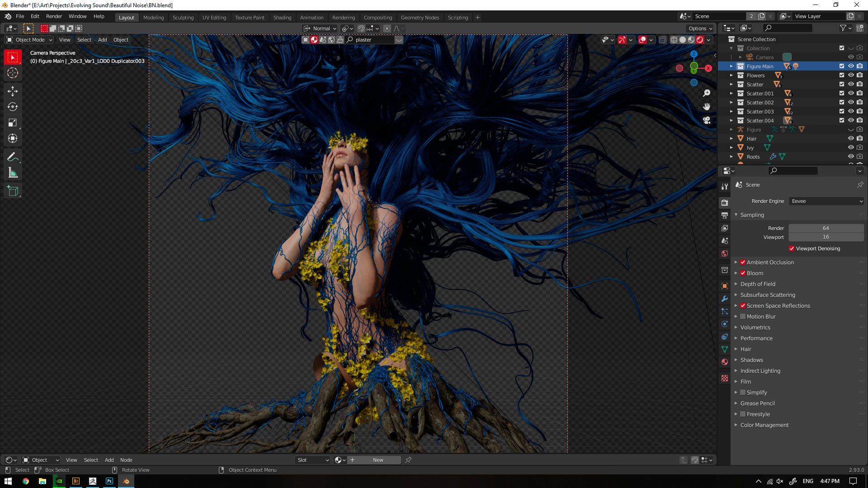The image size is (868, 488).
Task: Click the Output properties printer icon
Action: click(725, 216)
